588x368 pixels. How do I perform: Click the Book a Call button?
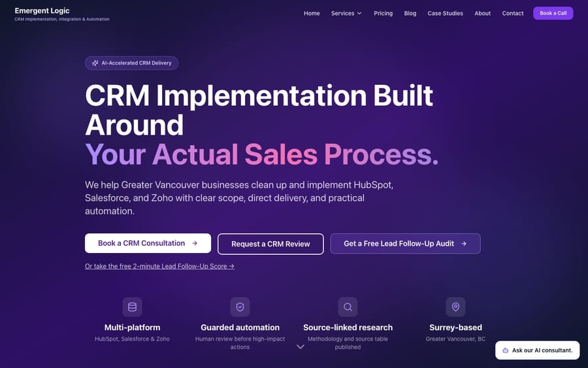553,13
